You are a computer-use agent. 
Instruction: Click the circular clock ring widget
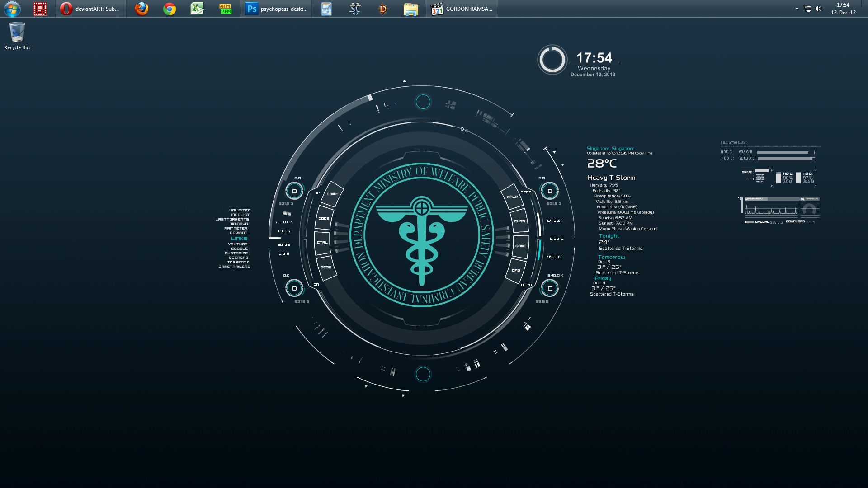[x=552, y=60]
